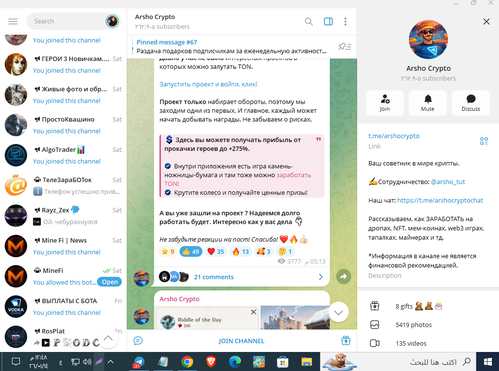
Task: Open the 5419 photos section
Action: tap(428, 325)
